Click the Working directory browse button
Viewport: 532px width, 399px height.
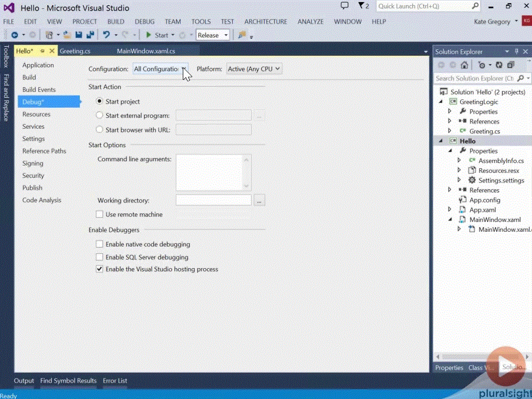(x=259, y=200)
